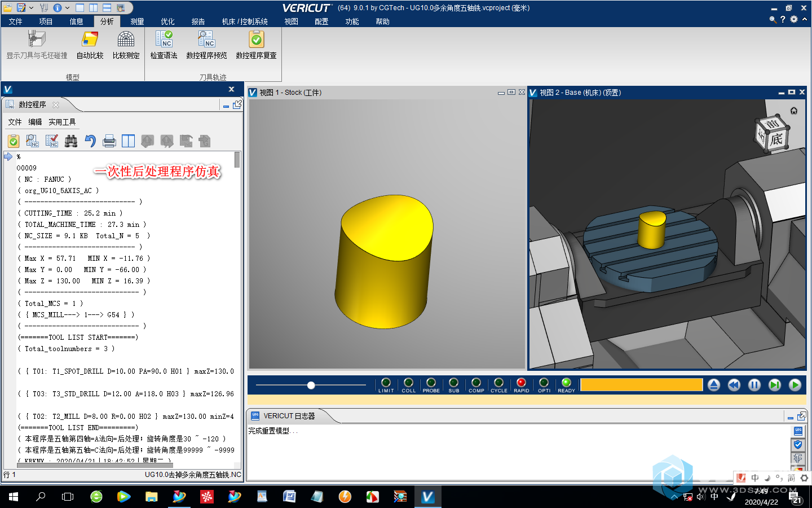The width and height of the screenshot is (812, 508).
Task: Undock the NC program panel
Action: coord(237,104)
